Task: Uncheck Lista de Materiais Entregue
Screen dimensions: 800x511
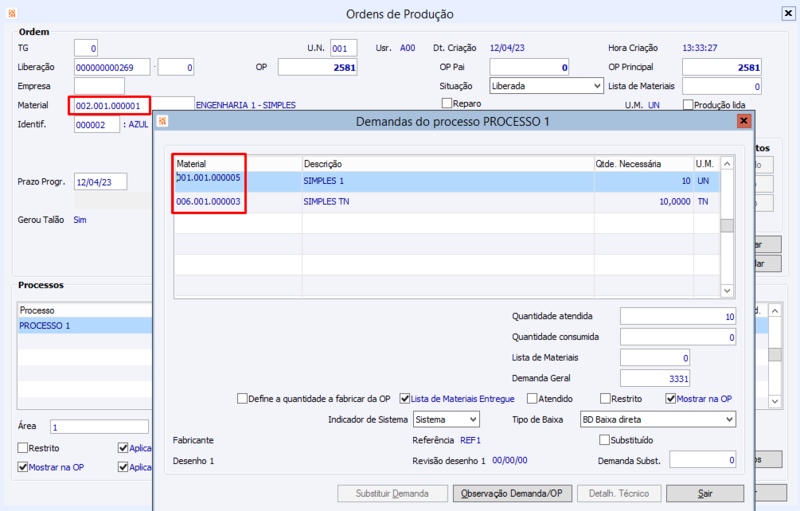Action: 405,398
